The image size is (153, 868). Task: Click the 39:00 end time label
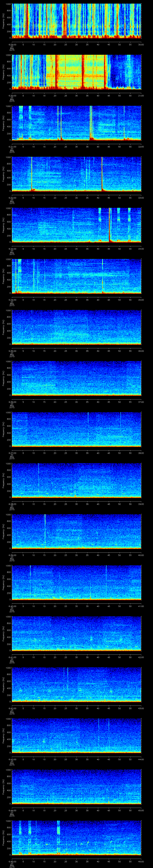coord(141,504)
